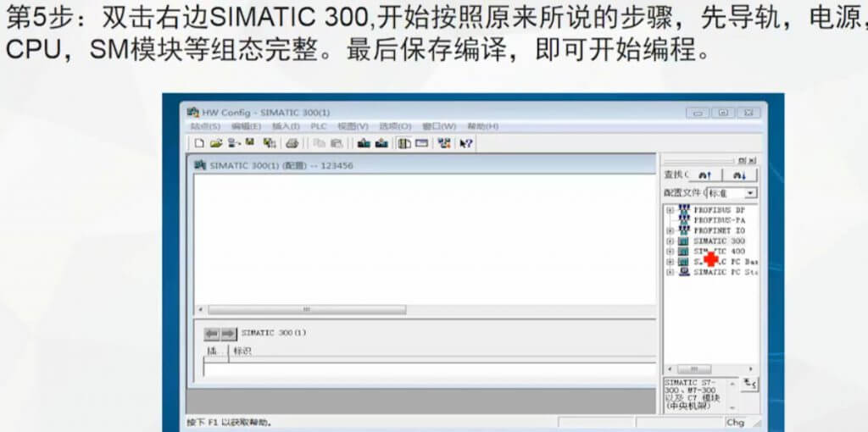Viewport: 868px width, 432px height.
Task: Click the description box scroll up arrow
Action: click(x=733, y=382)
